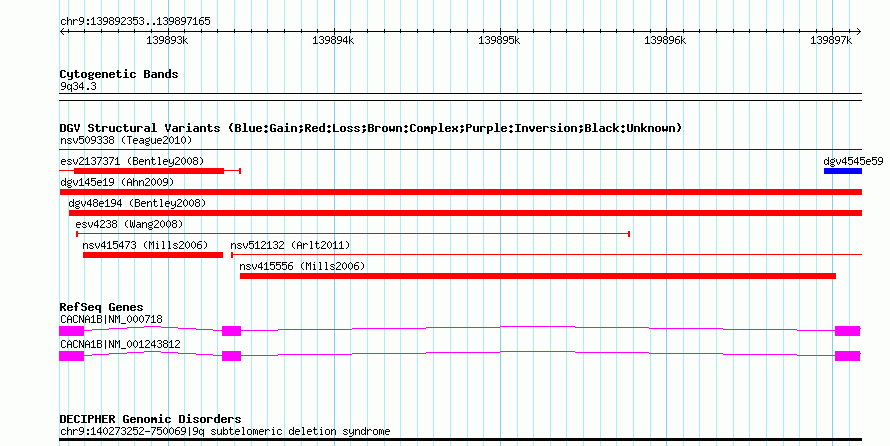Click the leftmost exon of NM_001243812
This screenshot has width=890, height=446.
pyautogui.click(x=72, y=356)
